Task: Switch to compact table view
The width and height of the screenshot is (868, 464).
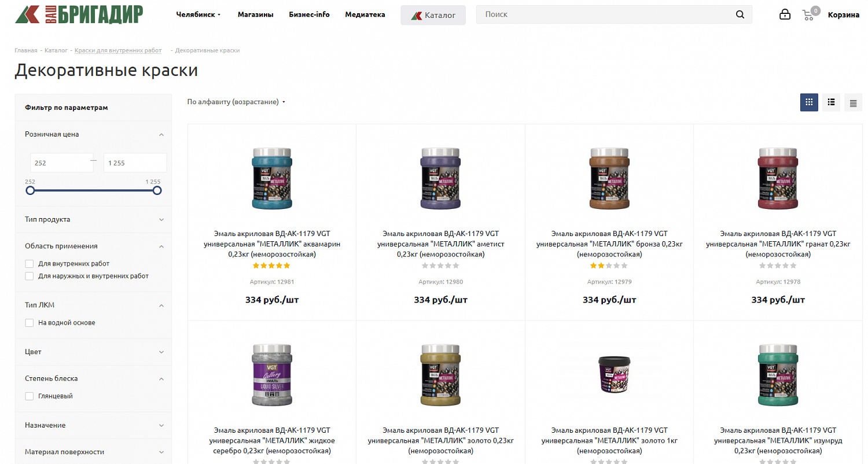Action: click(x=853, y=102)
